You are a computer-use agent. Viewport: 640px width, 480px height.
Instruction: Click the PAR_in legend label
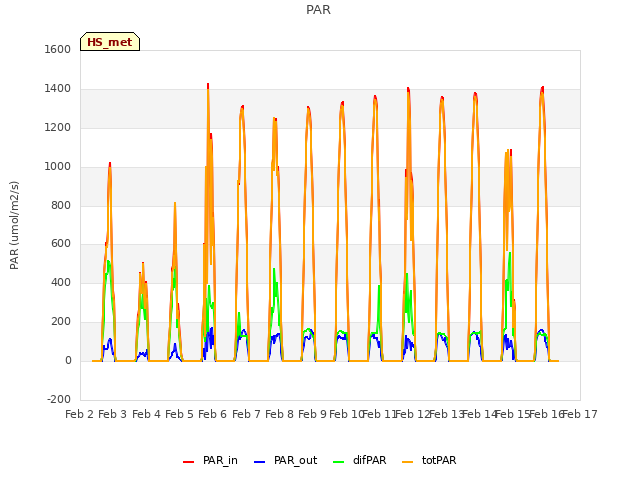[220, 461]
